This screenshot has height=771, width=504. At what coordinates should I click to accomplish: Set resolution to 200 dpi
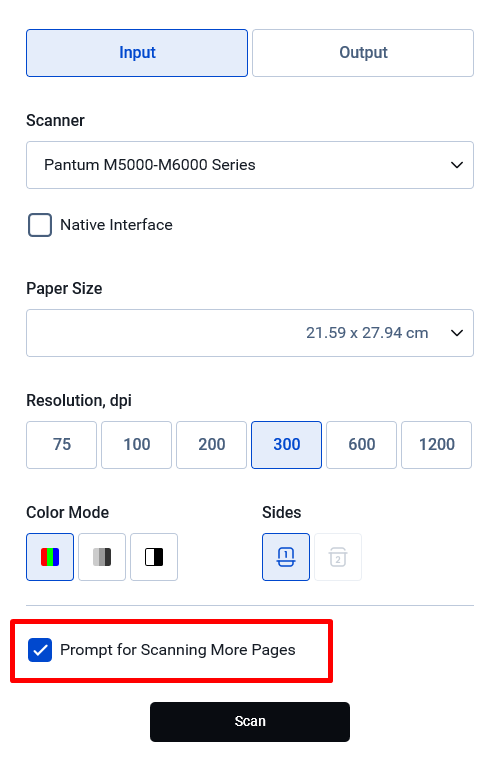[211, 445]
